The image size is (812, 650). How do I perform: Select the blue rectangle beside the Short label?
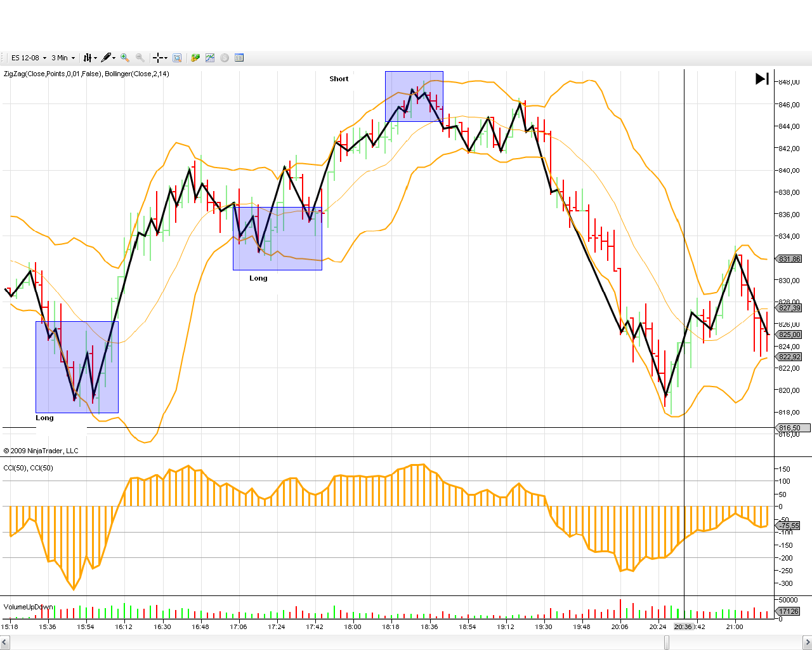click(x=414, y=96)
